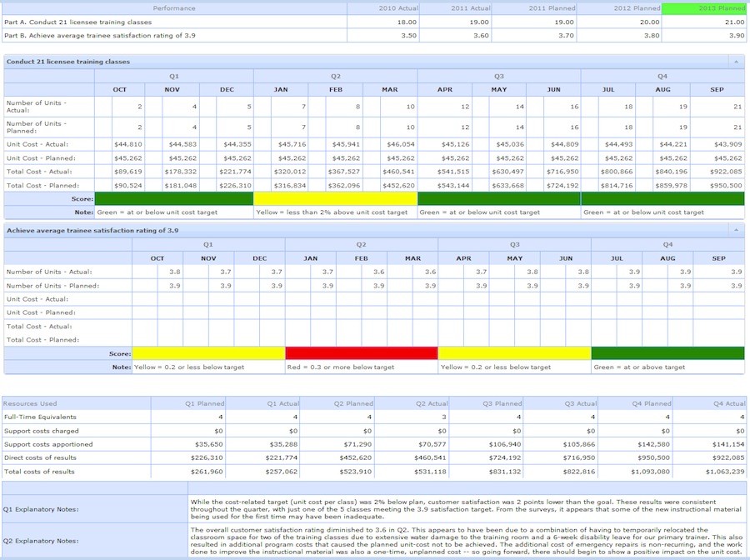Collapse the Conduct 21 licensee training classes panel
750x560 pixels.
(736, 62)
